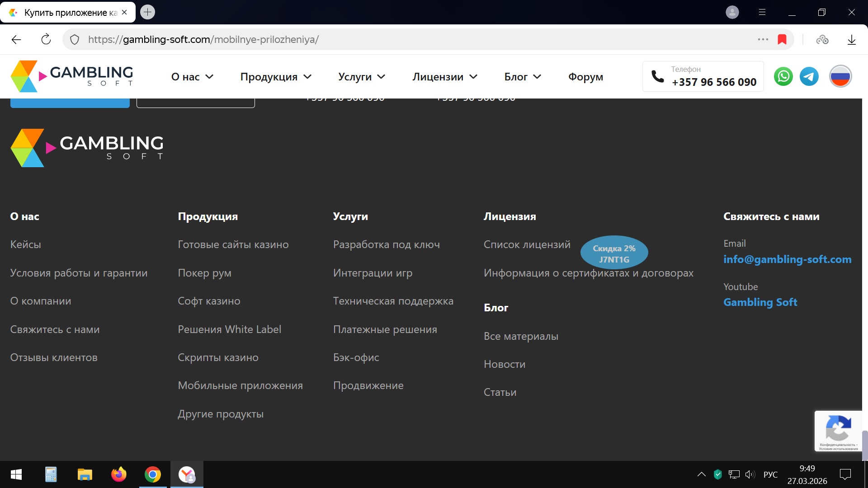Expand the Лицензии navigation dropdown

444,77
